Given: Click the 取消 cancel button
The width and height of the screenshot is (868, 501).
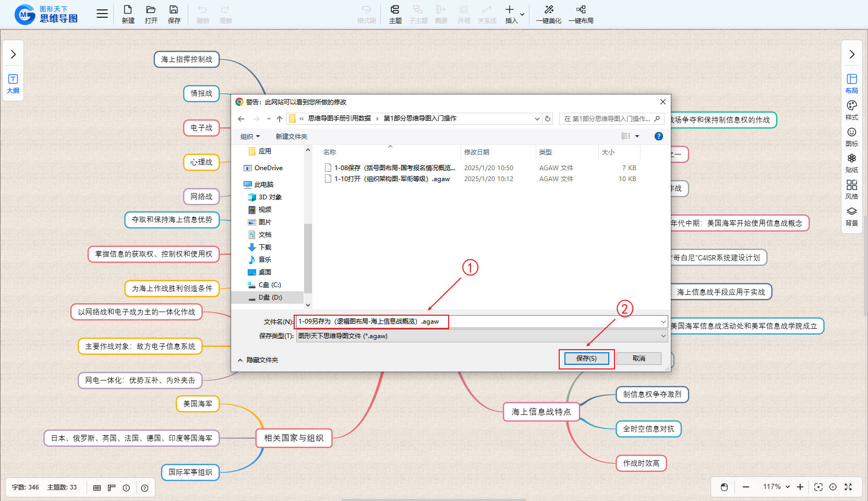Looking at the screenshot, I should point(638,359).
